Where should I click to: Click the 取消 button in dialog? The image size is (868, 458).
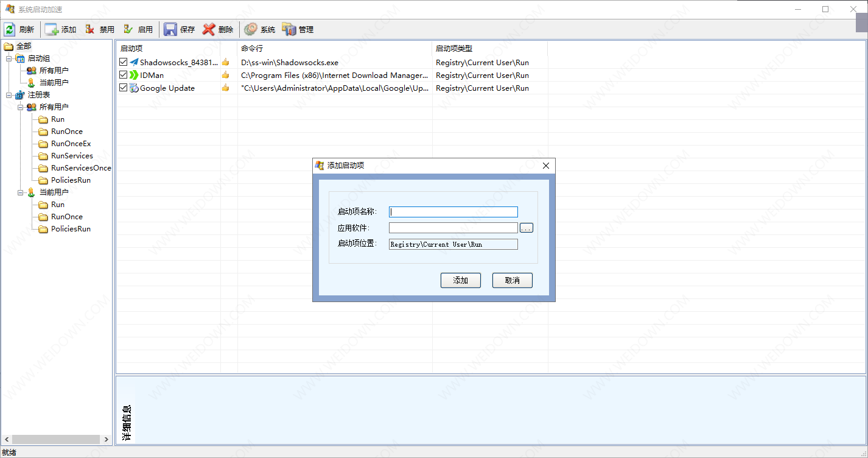[513, 280]
